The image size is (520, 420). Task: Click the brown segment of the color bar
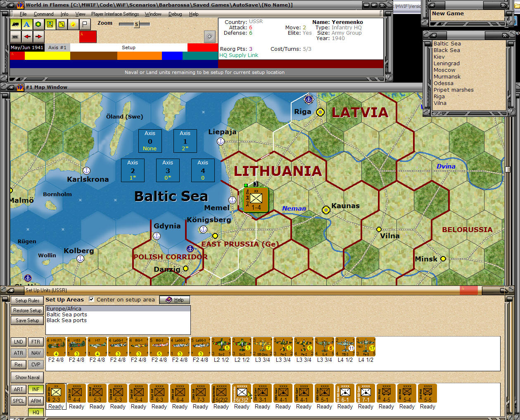pos(94,56)
